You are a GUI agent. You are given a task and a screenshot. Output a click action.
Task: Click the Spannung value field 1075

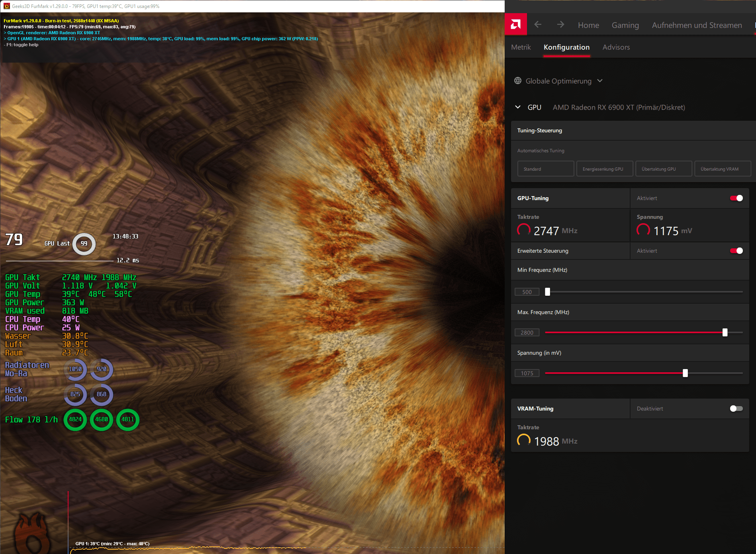point(527,373)
